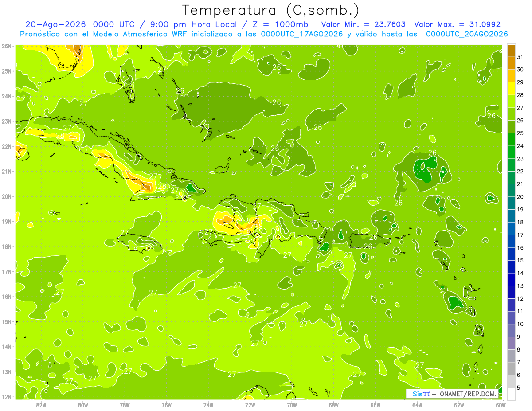Click the color scale label '5'
532x411 pixels.
pos(519,388)
